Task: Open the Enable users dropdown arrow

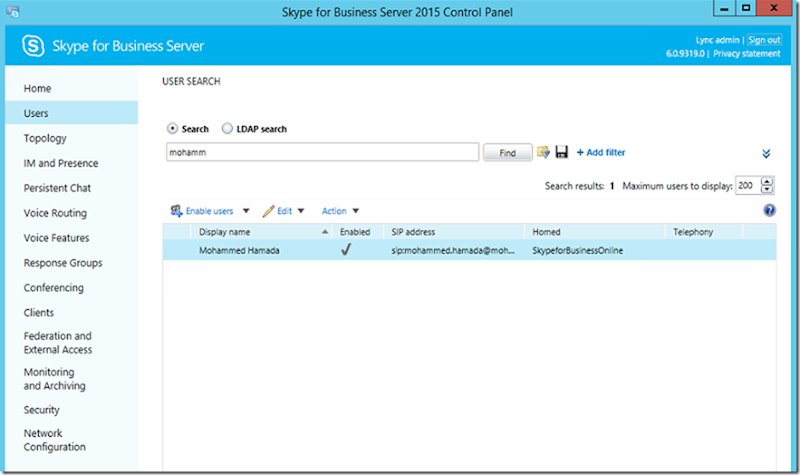Action: point(246,211)
